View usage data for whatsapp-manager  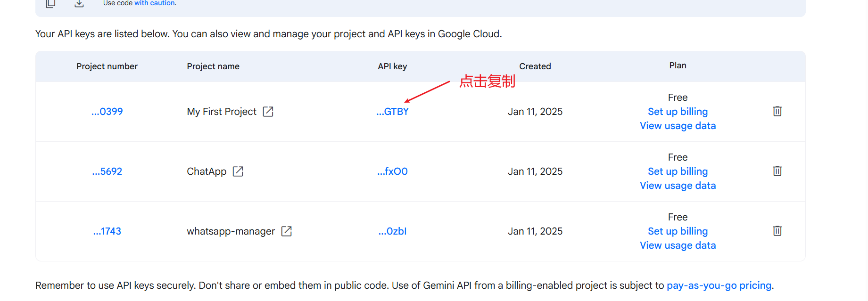678,245
